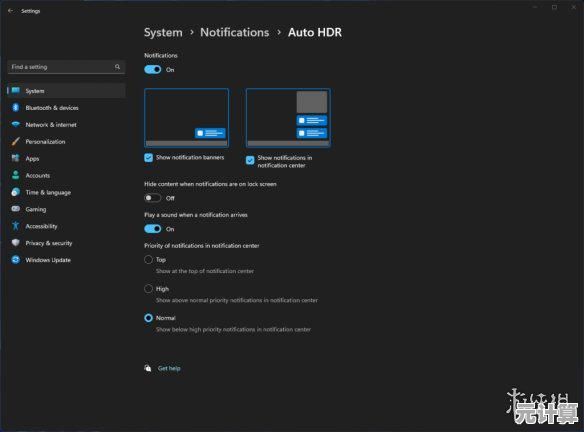Click the back arrow icon in Settings
Viewport: 584px width, 432px height.
click(10, 11)
